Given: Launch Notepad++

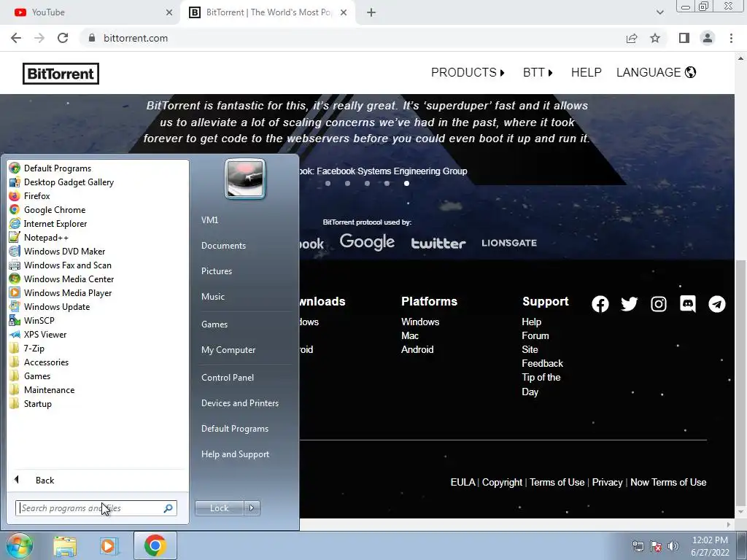Looking at the screenshot, I should click(x=39, y=237).
